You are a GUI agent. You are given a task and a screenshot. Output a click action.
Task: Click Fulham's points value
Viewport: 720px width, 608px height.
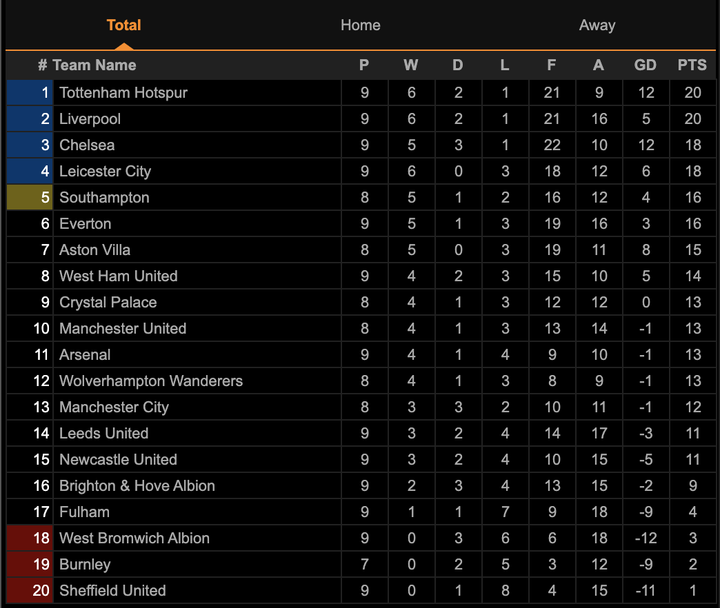tap(692, 512)
